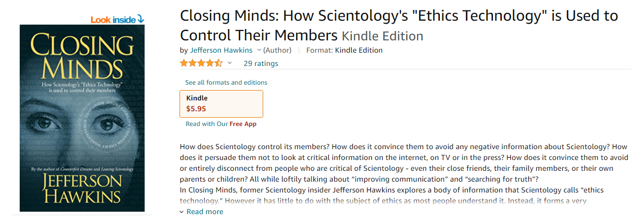Open the book cover image
Screen dimensions: 644x223
[82, 118]
